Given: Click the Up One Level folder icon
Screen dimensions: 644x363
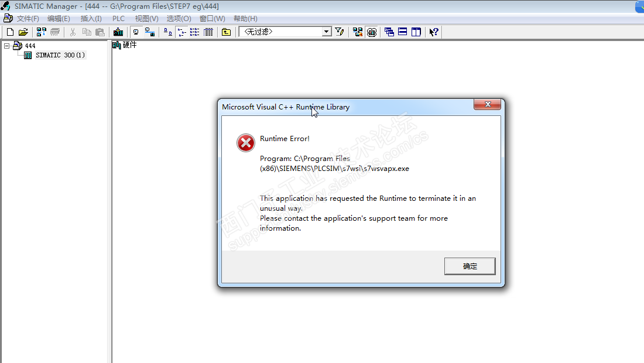Looking at the screenshot, I should 227,32.
